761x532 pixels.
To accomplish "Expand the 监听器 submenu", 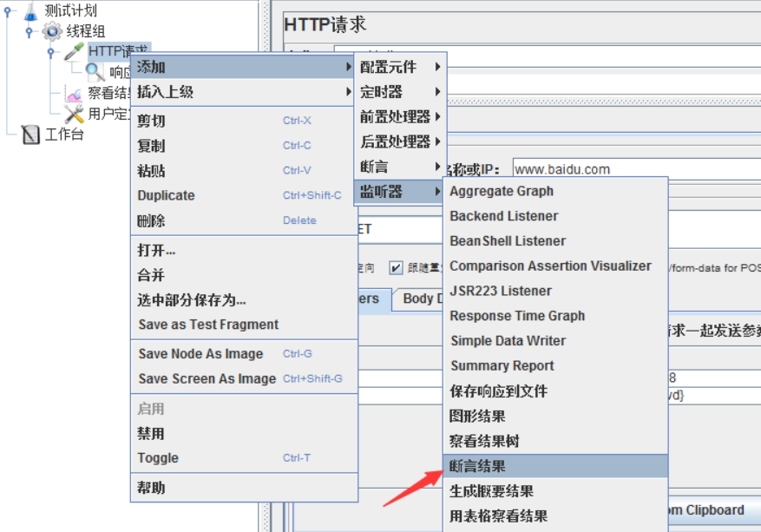I will point(400,192).
